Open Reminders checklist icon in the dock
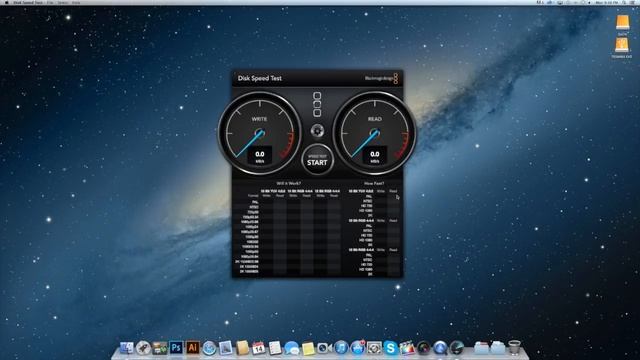Image resolution: width=640 pixels, height=360 pixels. (x=275, y=348)
